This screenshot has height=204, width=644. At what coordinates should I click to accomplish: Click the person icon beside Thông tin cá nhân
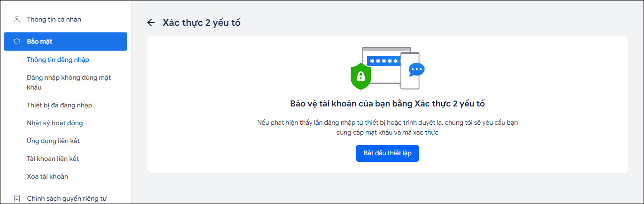[17, 19]
